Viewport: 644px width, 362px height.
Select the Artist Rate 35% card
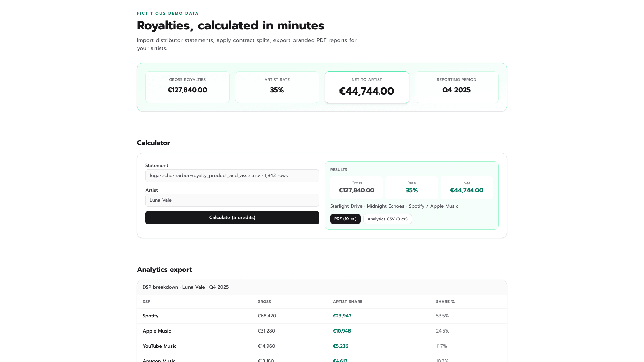coord(277,87)
